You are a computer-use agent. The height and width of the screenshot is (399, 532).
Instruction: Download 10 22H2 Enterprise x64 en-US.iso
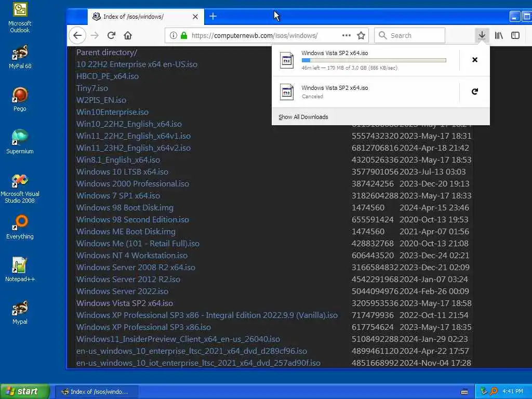pos(137,64)
